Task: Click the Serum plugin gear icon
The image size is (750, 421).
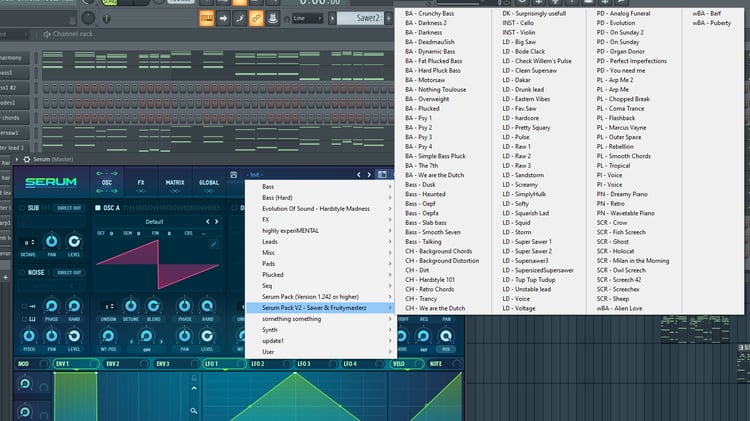Action: coord(27,159)
